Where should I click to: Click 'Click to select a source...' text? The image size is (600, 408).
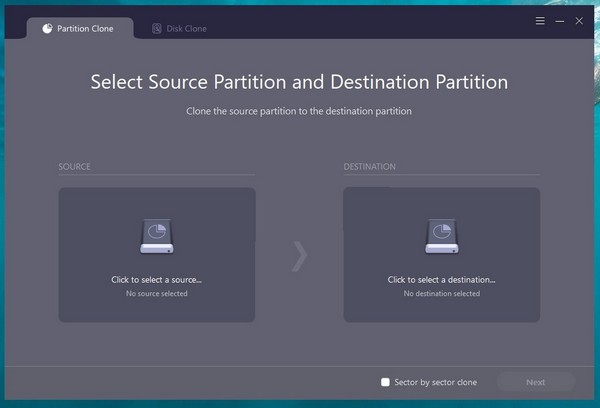157,280
